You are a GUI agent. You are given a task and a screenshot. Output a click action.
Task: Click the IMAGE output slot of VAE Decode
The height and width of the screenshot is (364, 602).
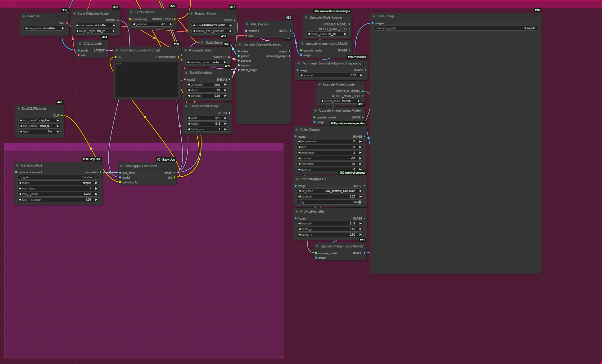pyautogui.click(x=291, y=31)
